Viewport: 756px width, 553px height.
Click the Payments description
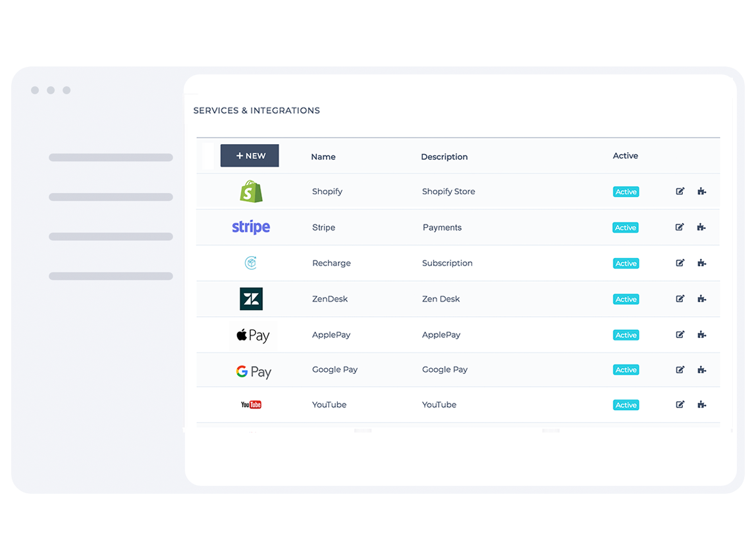click(x=442, y=228)
